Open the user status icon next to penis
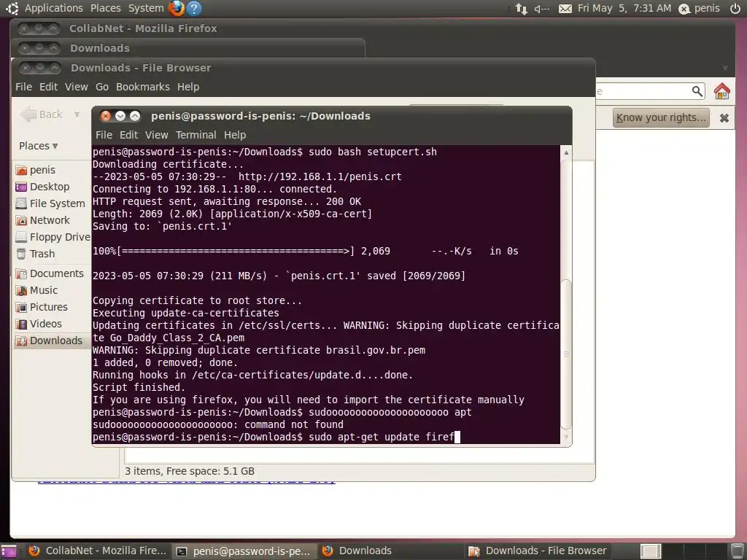This screenshot has height=560, width=747. click(684, 9)
